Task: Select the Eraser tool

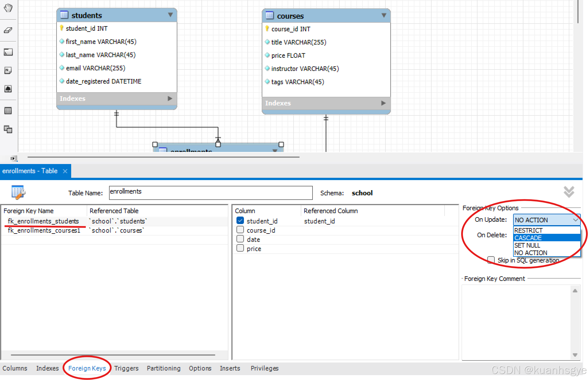Action: (8, 30)
